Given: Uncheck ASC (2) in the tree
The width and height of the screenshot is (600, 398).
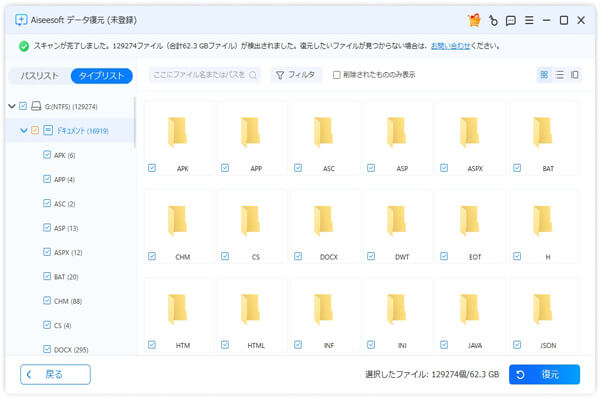Looking at the screenshot, I should point(47,203).
